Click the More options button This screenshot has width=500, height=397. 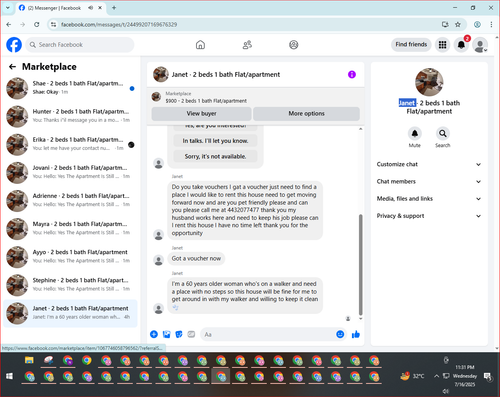[x=306, y=114]
